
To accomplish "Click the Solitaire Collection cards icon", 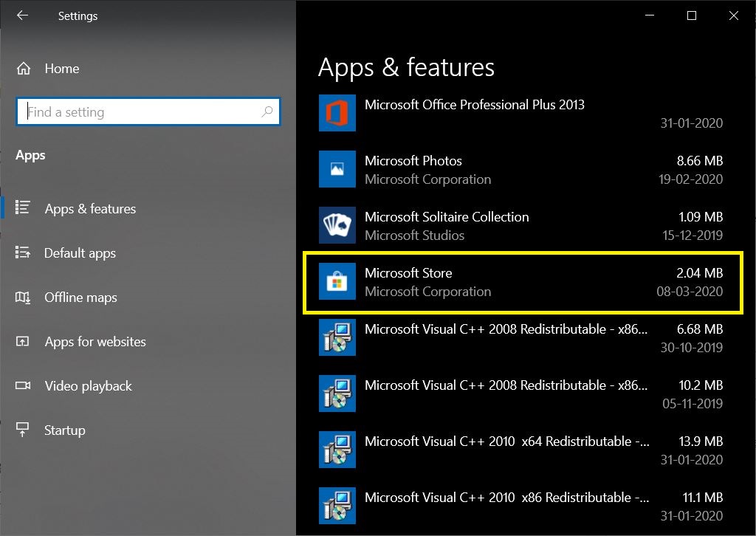I will coord(337,225).
